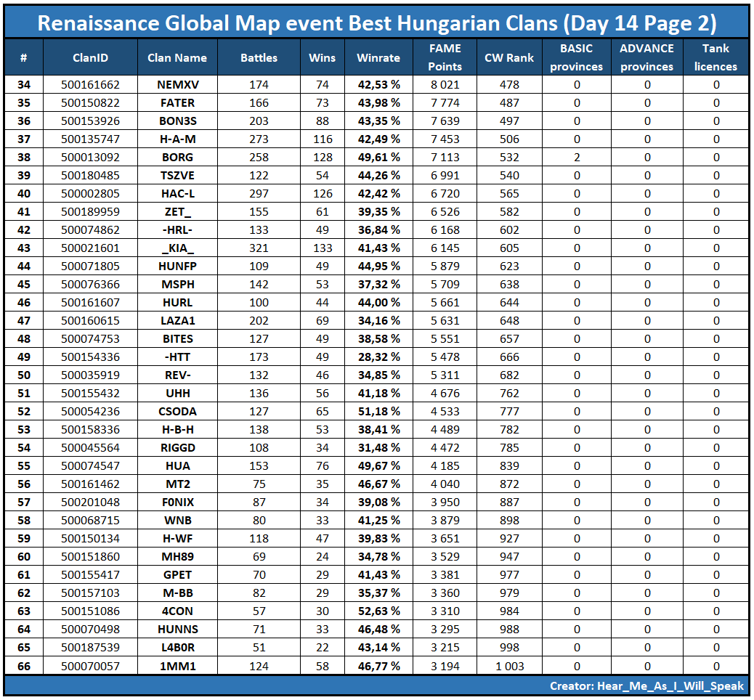Click clan name UHH
754x700 pixels.
coord(178,394)
